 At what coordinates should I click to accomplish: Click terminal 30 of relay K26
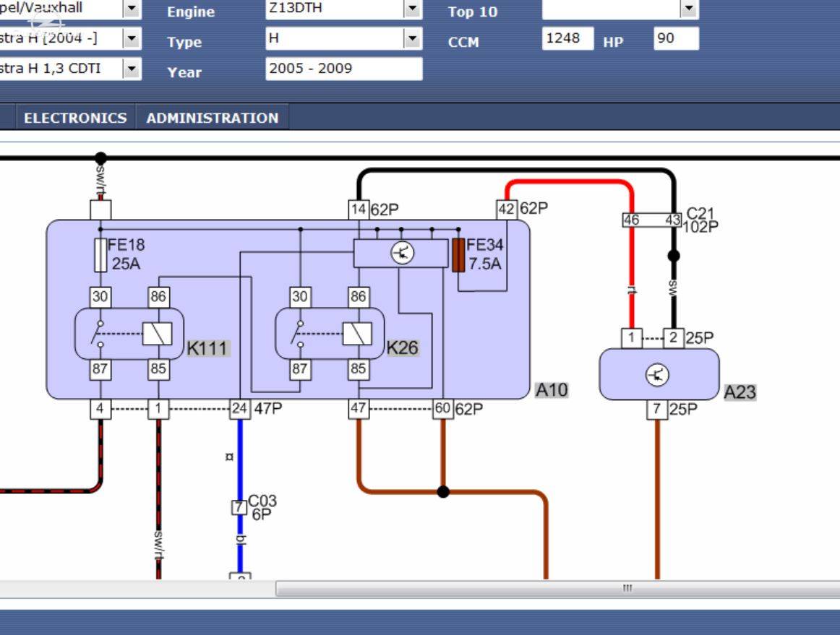[300, 297]
